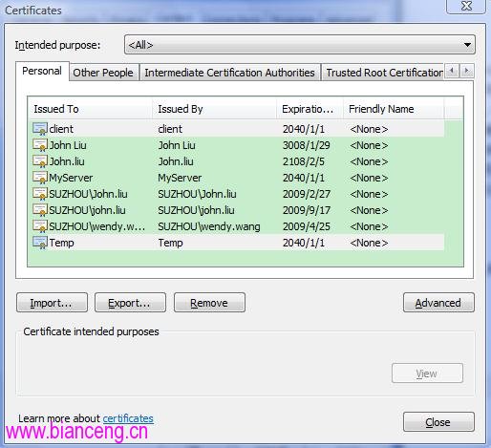Click the expiration date 3008/1/29
This screenshot has width=491, height=448.
tap(307, 145)
